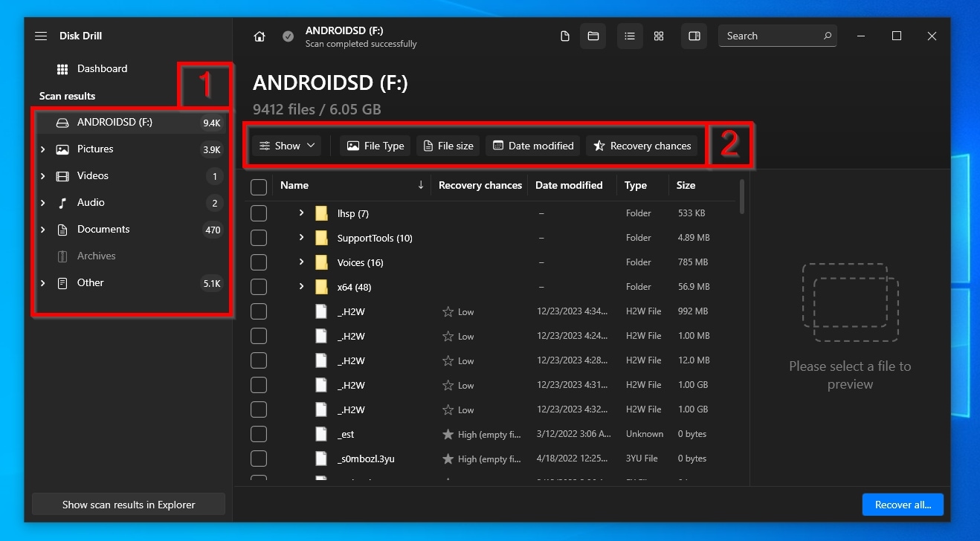
Task: Open the File Type filter
Action: click(x=375, y=146)
